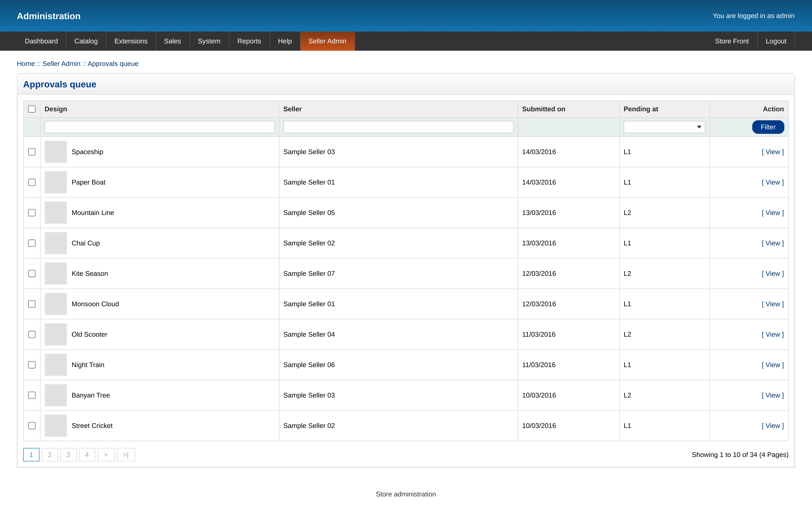Open the Catalog menu
Viewport: 812px width, 515px height.
[x=86, y=41]
